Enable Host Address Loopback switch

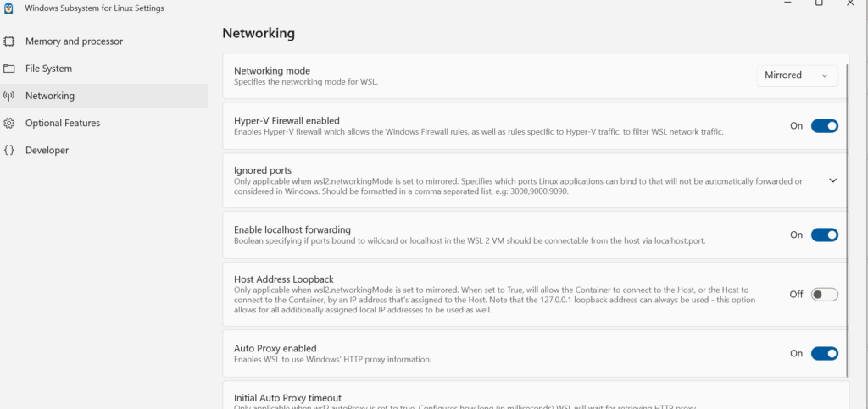(824, 295)
